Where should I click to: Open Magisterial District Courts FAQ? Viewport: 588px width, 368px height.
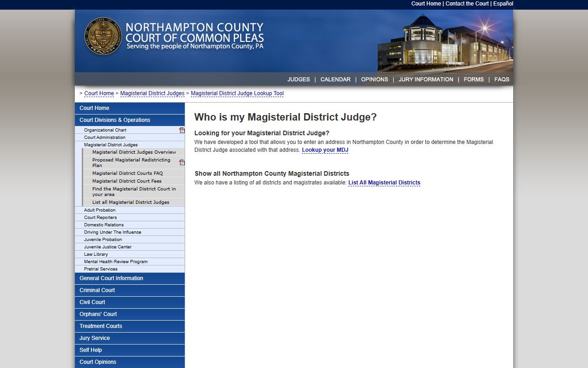(134, 173)
